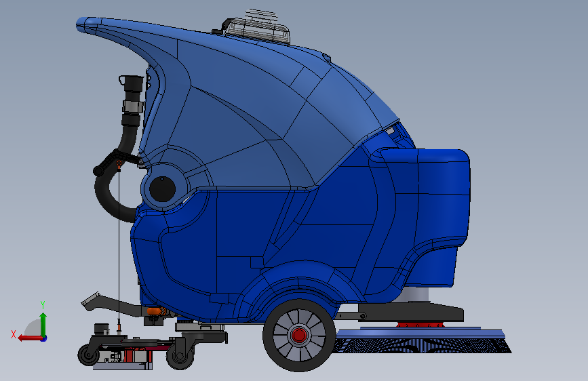
Task: Select the black brush deck plate above the brush
Action: (x=410, y=313)
